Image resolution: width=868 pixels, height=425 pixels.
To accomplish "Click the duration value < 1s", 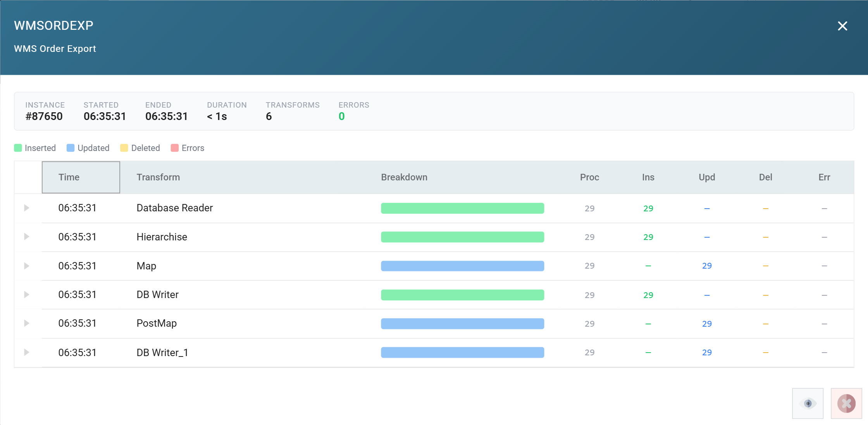I will click(x=217, y=117).
